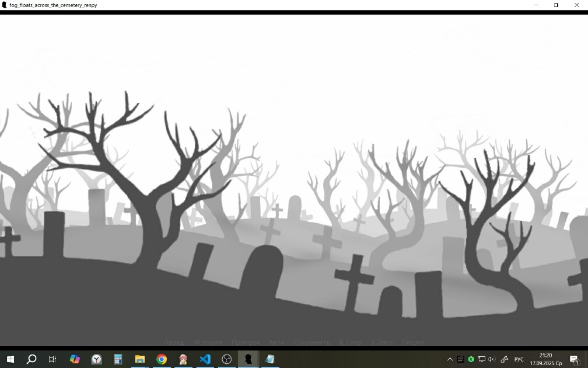Launch Copilot from the taskbar
This screenshot has width=588, height=368.
(x=75, y=359)
